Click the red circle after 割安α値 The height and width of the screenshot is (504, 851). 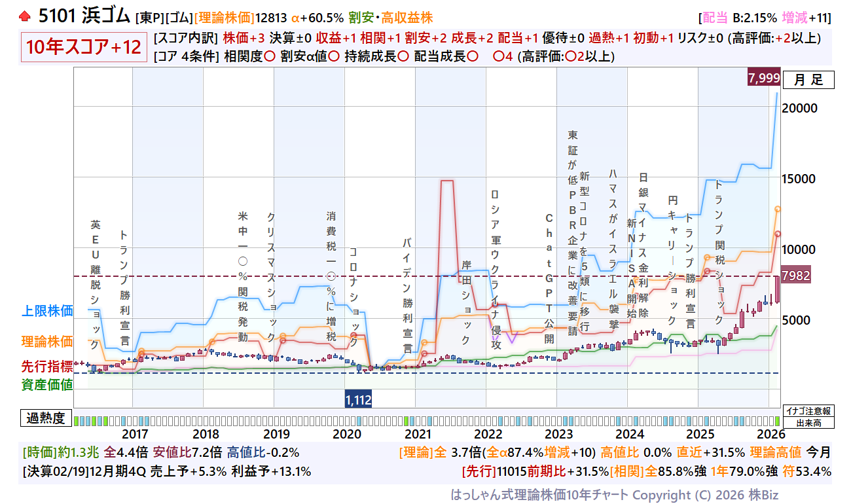[333, 56]
